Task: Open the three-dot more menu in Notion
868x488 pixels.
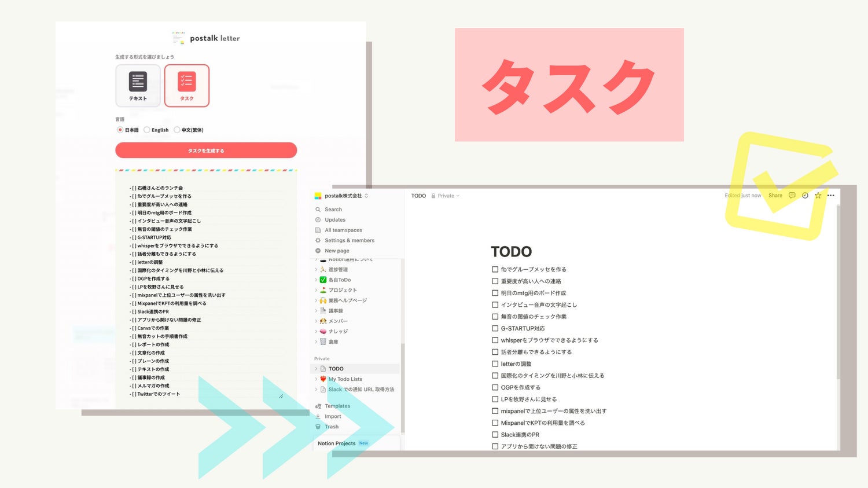Action: click(x=831, y=196)
